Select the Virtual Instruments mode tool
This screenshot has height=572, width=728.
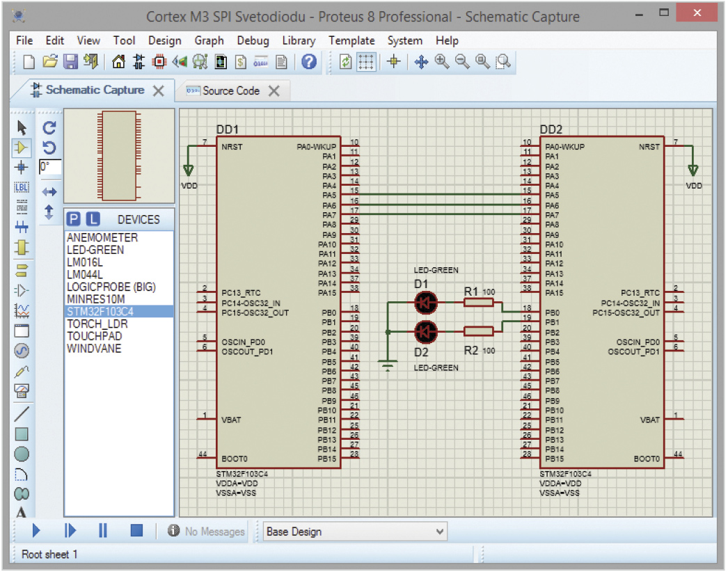click(x=22, y=390)
